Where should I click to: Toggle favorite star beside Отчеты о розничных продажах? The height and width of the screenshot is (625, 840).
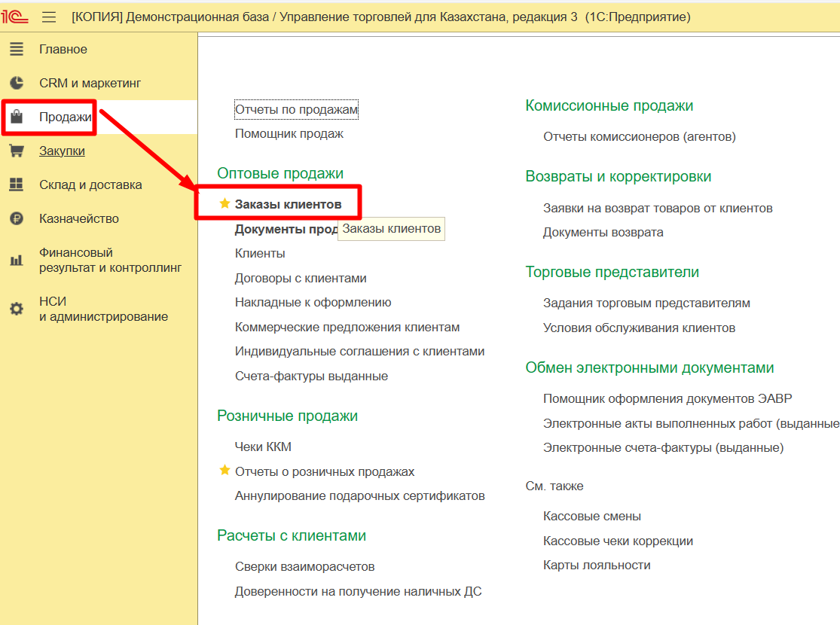225,471
